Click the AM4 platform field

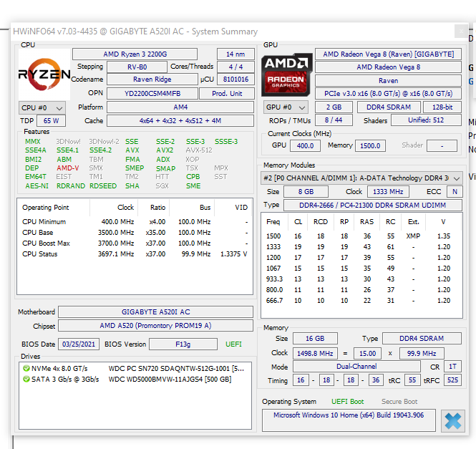[x=180, y=107]
